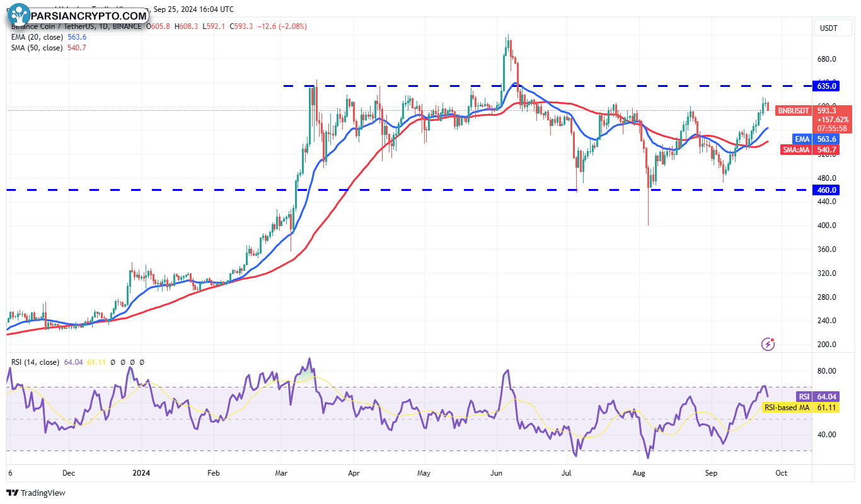
Task: Click the 2024 marker on the time axis
Action: click(x=141, y=472)
